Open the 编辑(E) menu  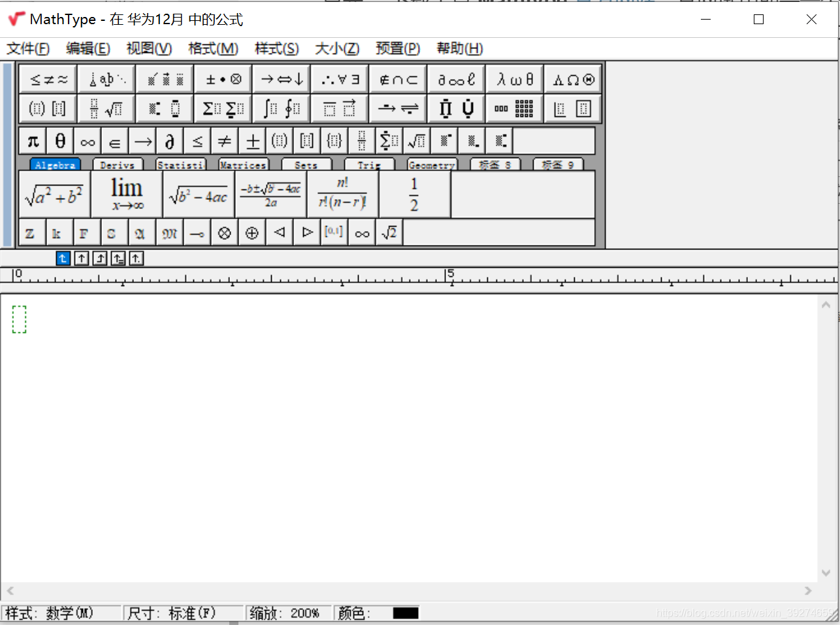[x=88, y=48]
